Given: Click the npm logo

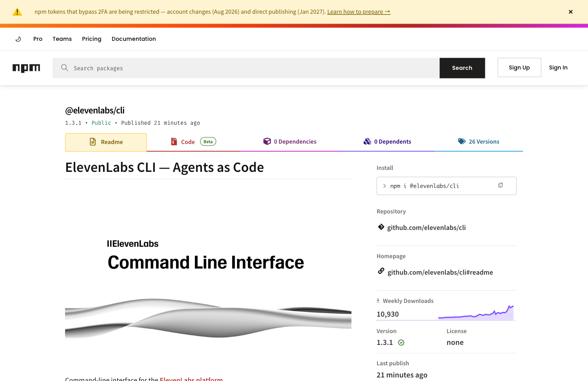Looking at the screenshot, I should click(26, 68).
